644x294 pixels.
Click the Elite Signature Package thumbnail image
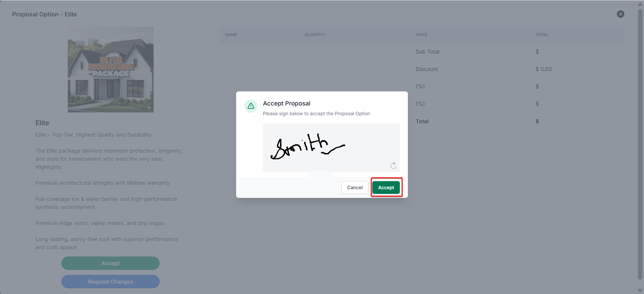click(111, 70)
